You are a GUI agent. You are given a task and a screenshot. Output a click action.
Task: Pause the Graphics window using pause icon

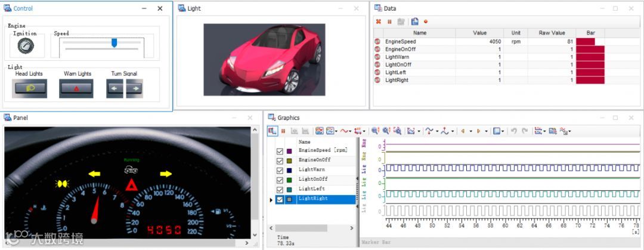tap(283, 131)
